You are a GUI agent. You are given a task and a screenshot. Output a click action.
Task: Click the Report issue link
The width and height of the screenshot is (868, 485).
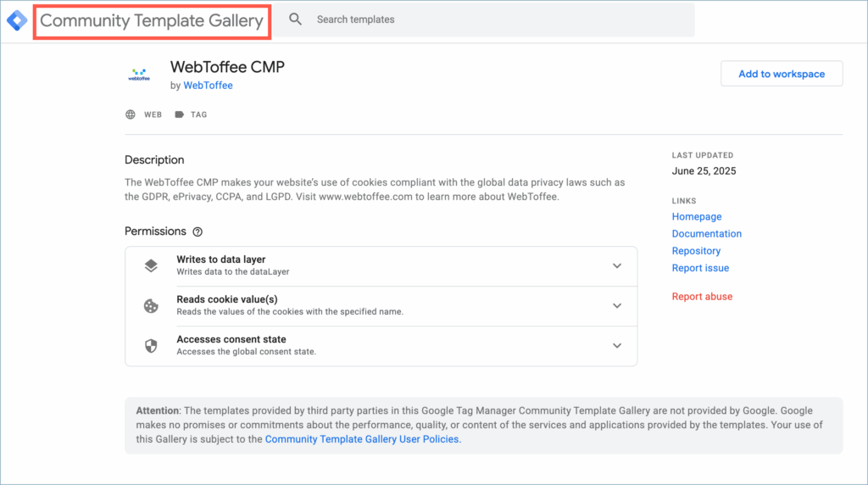click(x=700, y=268)
